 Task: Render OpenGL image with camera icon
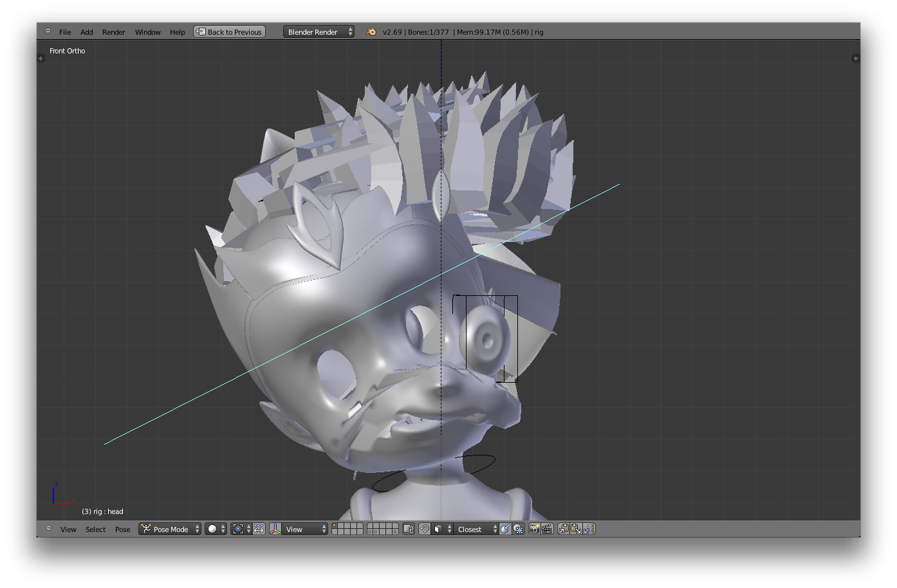[534, 529]
